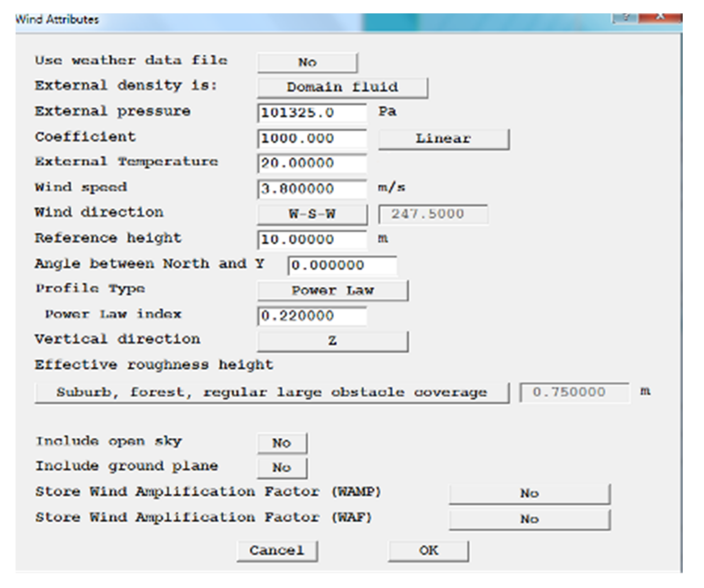The width and height of the screenshot is (704, 588).
Task: Change the W-S-W wind direction selector
Action: [312, 214]
